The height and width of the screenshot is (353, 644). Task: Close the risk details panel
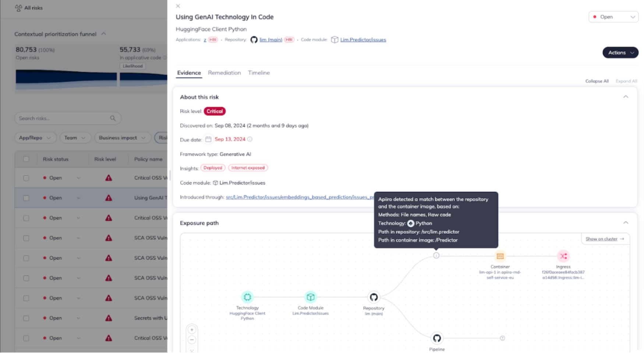pos(178,6)
